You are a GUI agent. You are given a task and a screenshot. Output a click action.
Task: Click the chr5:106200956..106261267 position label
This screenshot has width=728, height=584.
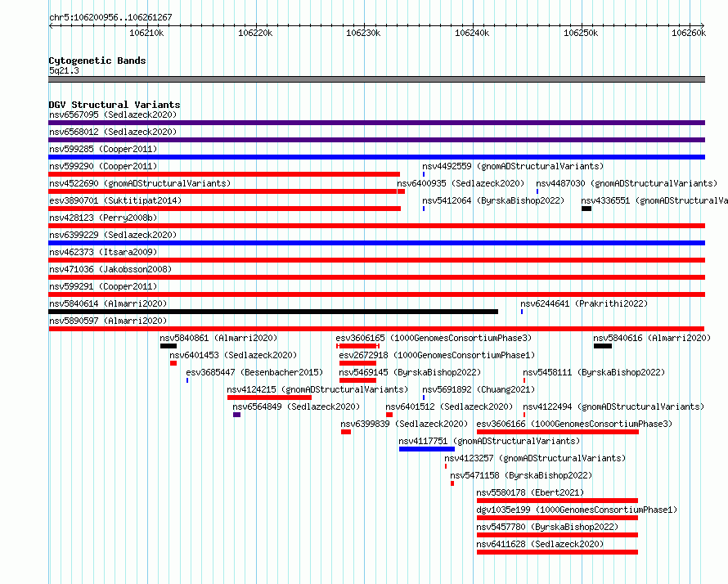coord(110,17)
